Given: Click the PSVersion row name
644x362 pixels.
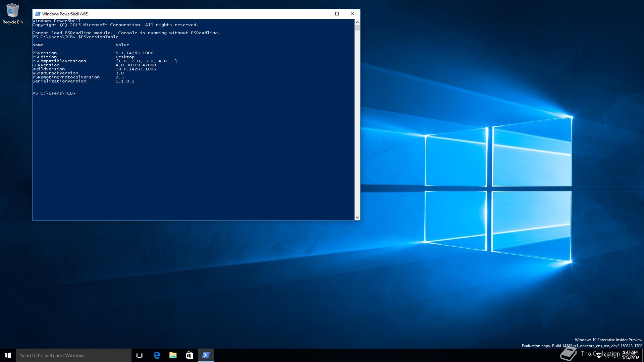Looking at the screenshot, I should (45, 53).
